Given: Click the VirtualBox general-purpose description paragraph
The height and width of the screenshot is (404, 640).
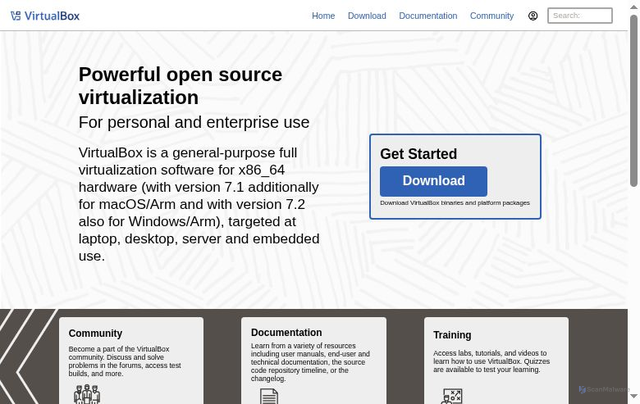Looking at the screenshot, I should 199,204.
